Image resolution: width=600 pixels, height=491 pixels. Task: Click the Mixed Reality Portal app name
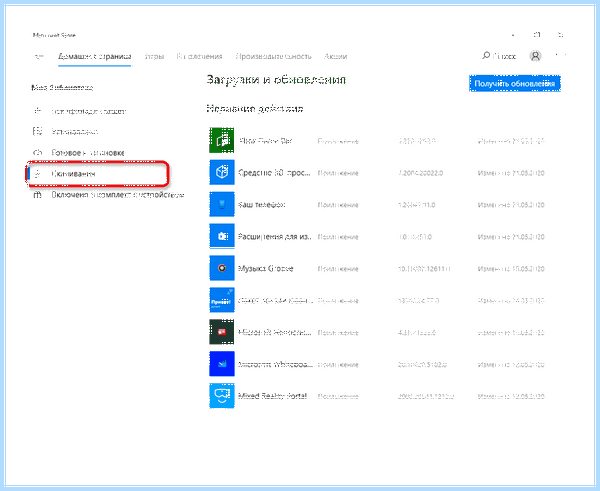(272, 396)
